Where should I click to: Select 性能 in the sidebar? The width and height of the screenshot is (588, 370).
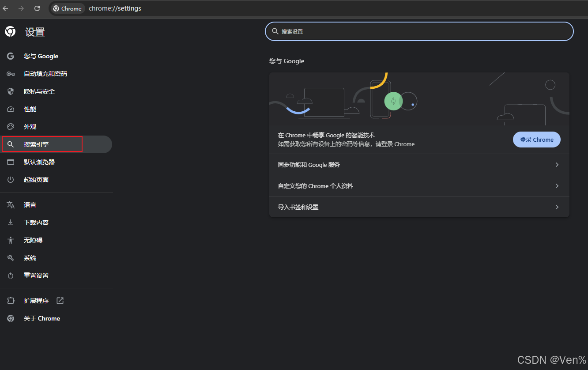(x=56, y=109)
